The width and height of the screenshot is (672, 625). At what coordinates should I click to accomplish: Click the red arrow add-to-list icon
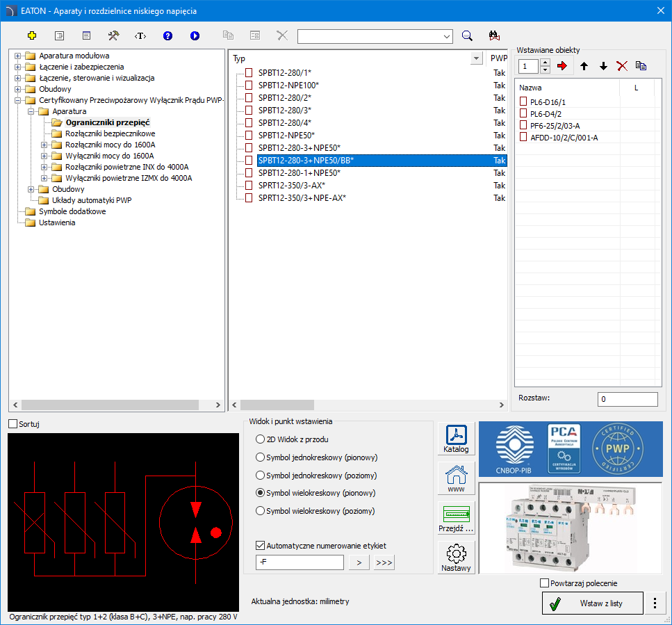pyautogui.click(x=562, y=66)
